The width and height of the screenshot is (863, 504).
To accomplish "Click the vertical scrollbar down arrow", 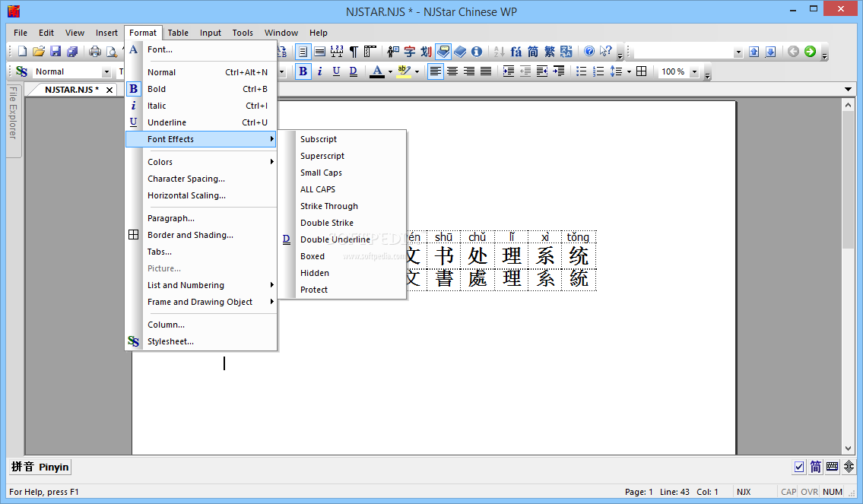I will point(848,449).
